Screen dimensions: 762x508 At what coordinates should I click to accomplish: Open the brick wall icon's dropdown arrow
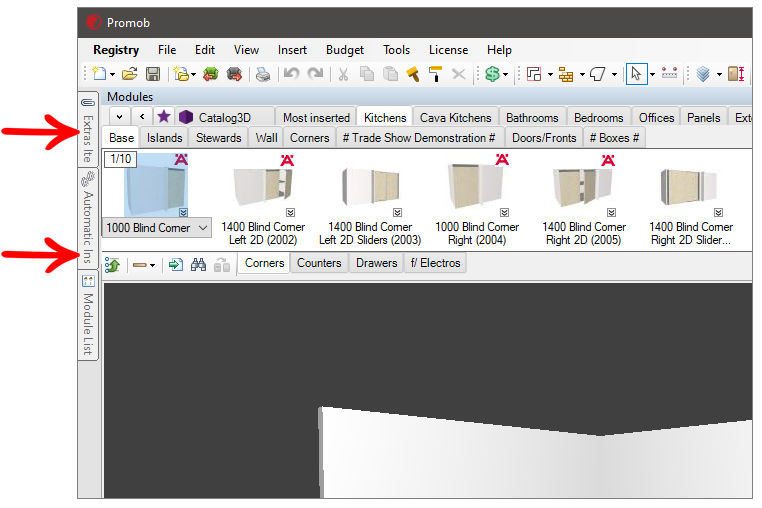tap(582, 74)
